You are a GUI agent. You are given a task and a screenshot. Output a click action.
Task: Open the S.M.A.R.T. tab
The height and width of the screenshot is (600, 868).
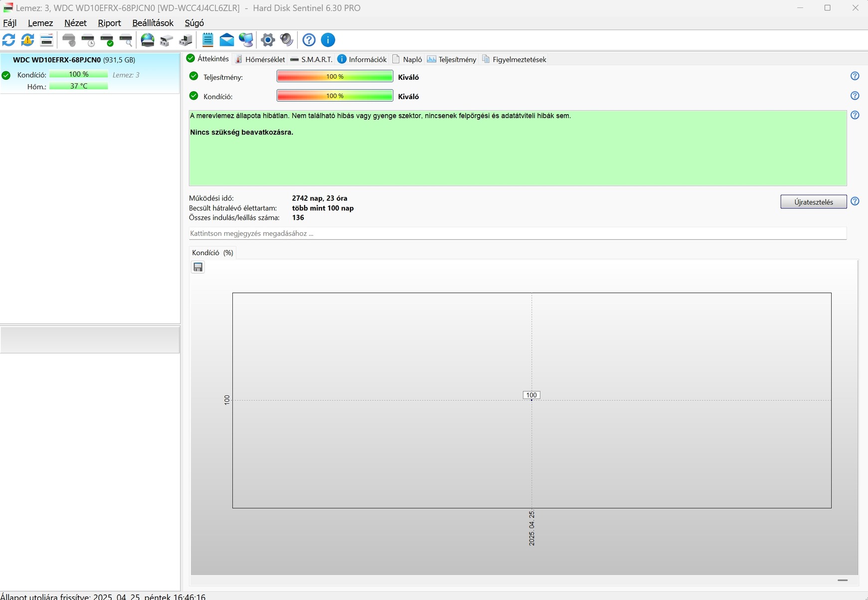pyautogui.click(x=311, y=59)
